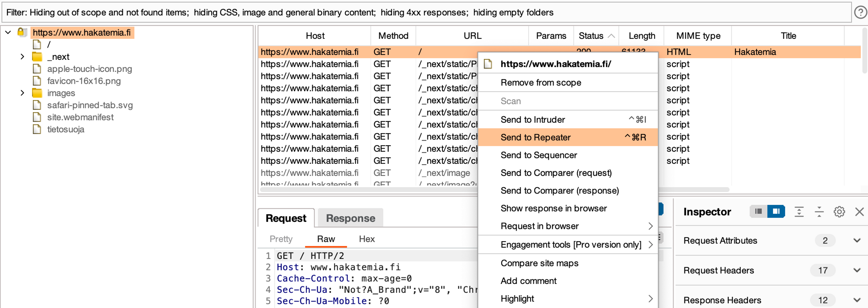Switch Inspector to right-side layout toggle
Viewport: 868px width, 308px height.
click(776, 212)
